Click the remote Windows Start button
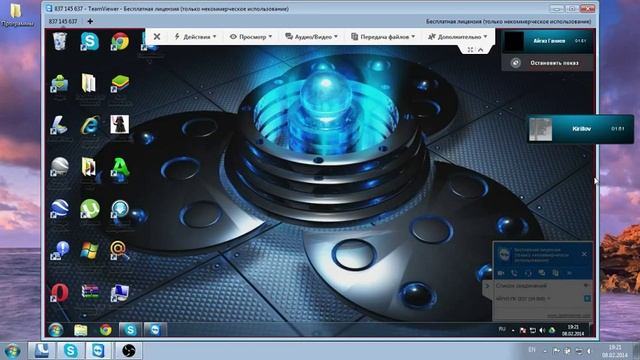The height and width of the screenshot is (360, 640). pyautogui.click(x=56, y=329)
